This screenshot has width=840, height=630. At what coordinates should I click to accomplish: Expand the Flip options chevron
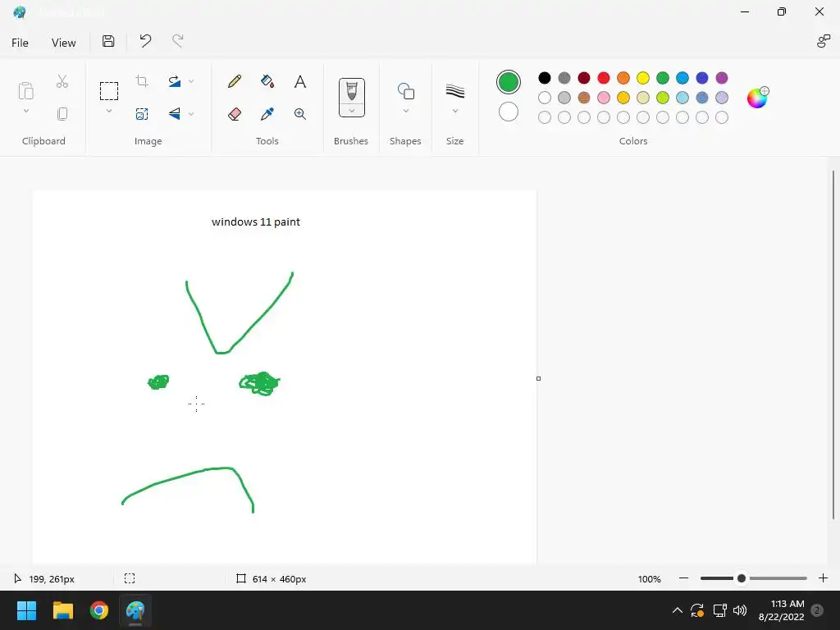click(191, 113)
